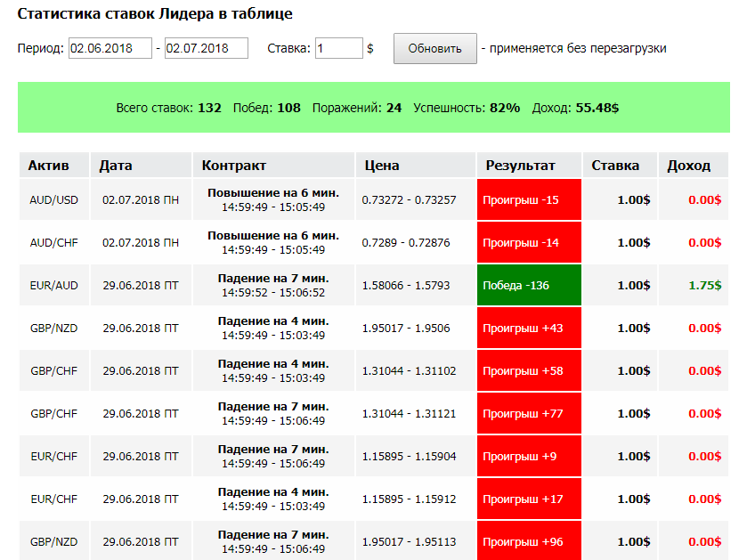747x560 pixels.
Task: Click price 1.31044 - 1.31102
Action: coord(409,371)
